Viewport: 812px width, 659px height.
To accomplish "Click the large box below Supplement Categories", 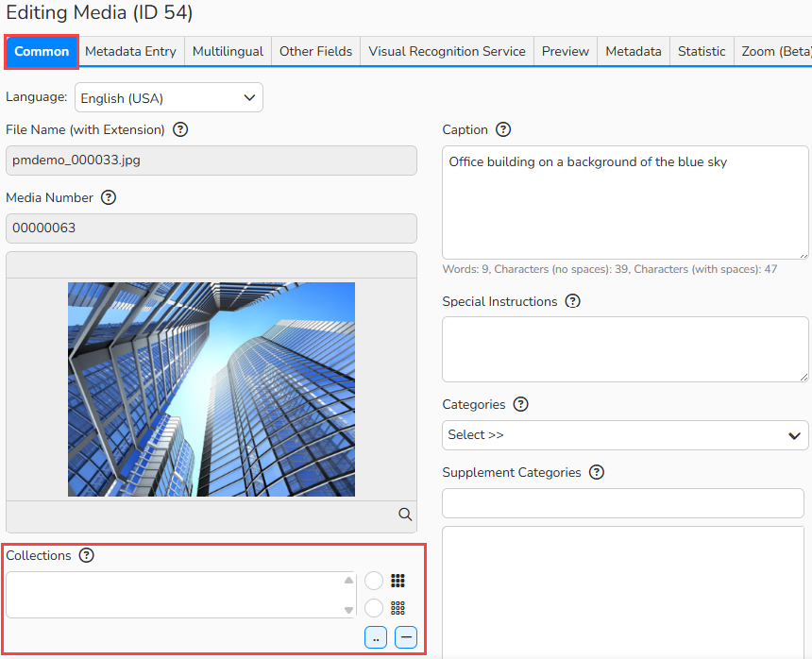I will pyautogui.click(x=623, y=593).
